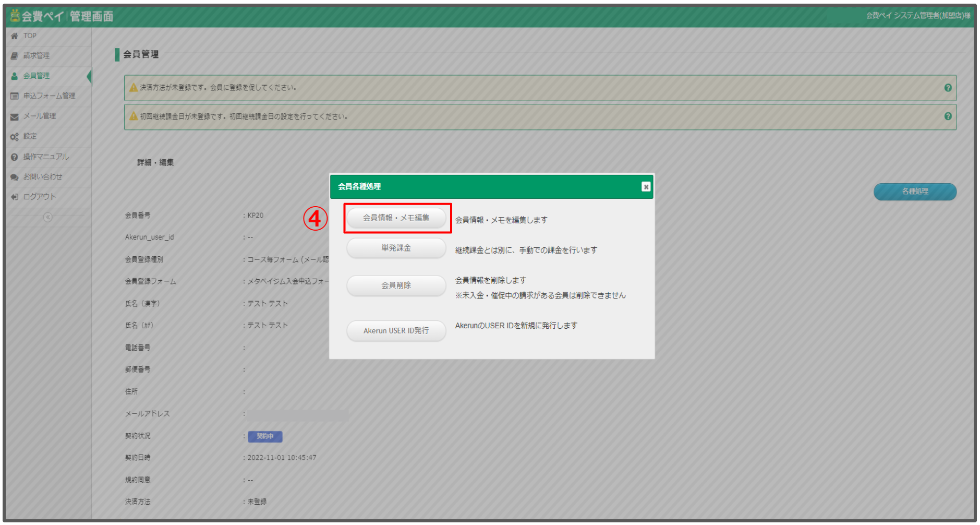This screenshot has width=980, height=525.
Task: Click the ログアウト logout icon
Action: 15,197
